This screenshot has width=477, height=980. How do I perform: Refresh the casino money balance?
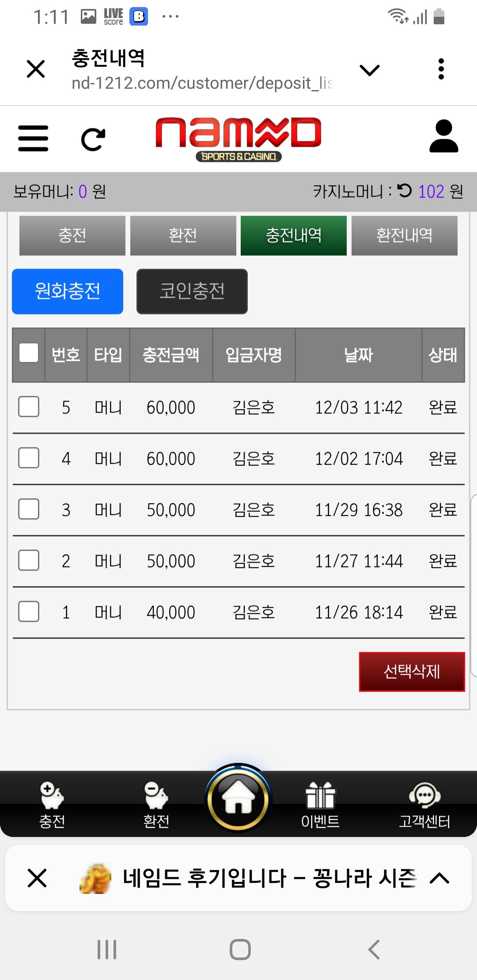(x=404, y=191)
